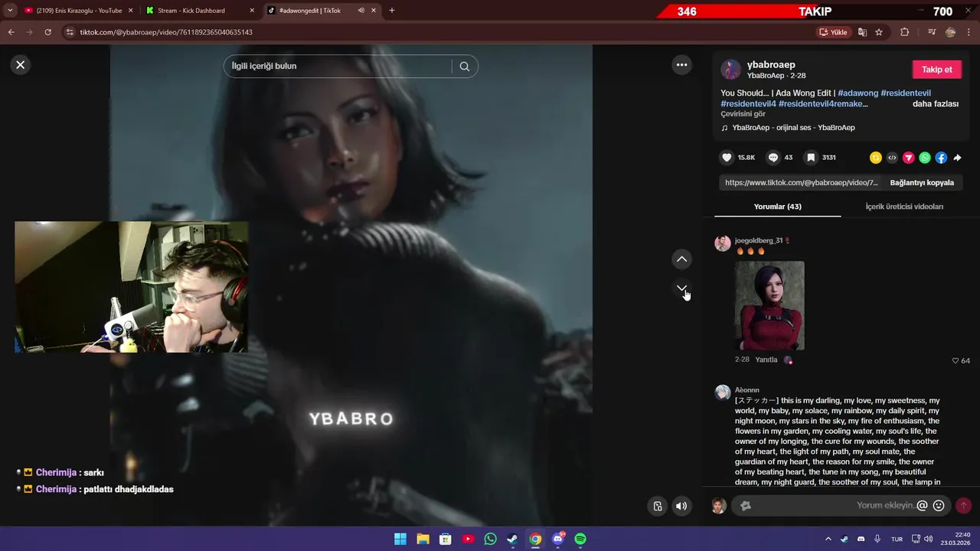The height and width of the screenshot is (551, 980).
Task: Open the Ada Wong image in joegoldberg_31's comment
Action: [769, 305]
